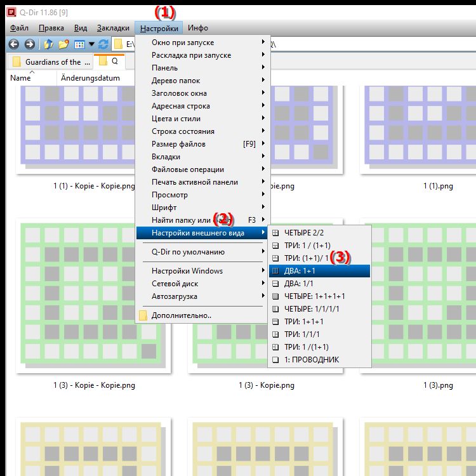Screen dimensions: 476x476
Task: Click the ЧЕТЫРЕ: 1/1/1/1 layout icon
Action: click(x=275, y=309)
